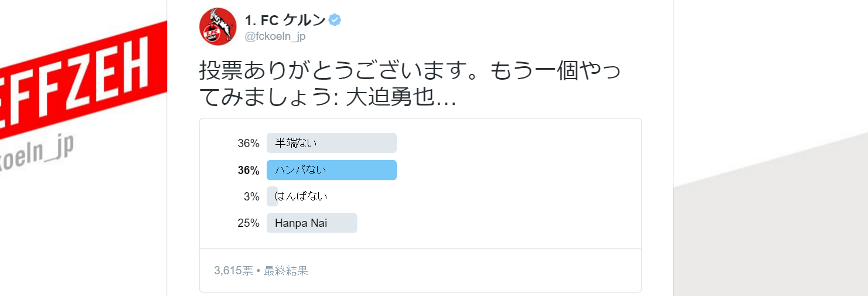Click the 1. FC Köln goat logo avatar
This screenshot has height=296, width=868.
218,26
